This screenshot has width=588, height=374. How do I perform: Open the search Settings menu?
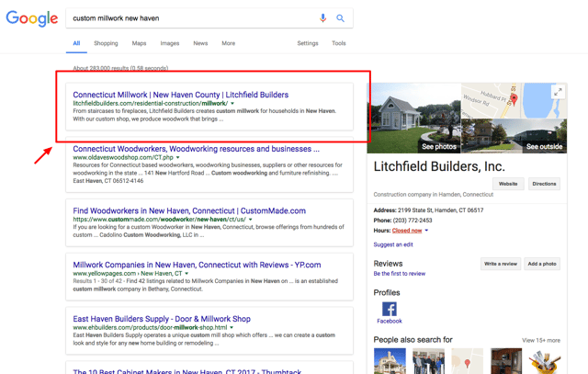click(308, 43)
